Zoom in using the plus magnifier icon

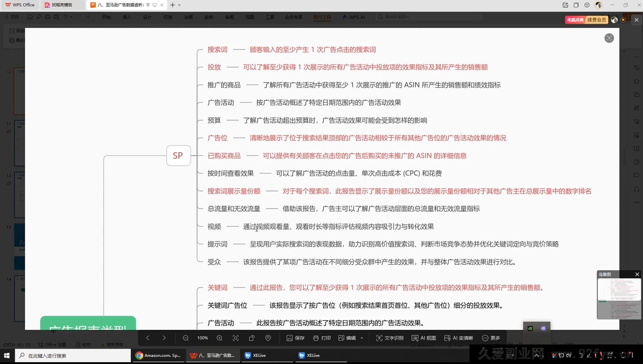tap(219, 338)
